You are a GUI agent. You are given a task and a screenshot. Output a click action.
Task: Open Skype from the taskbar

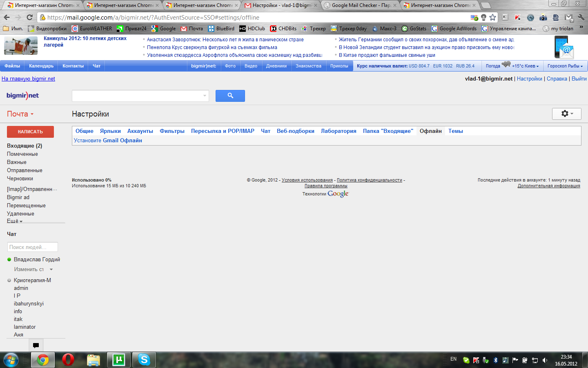point(144,360)
